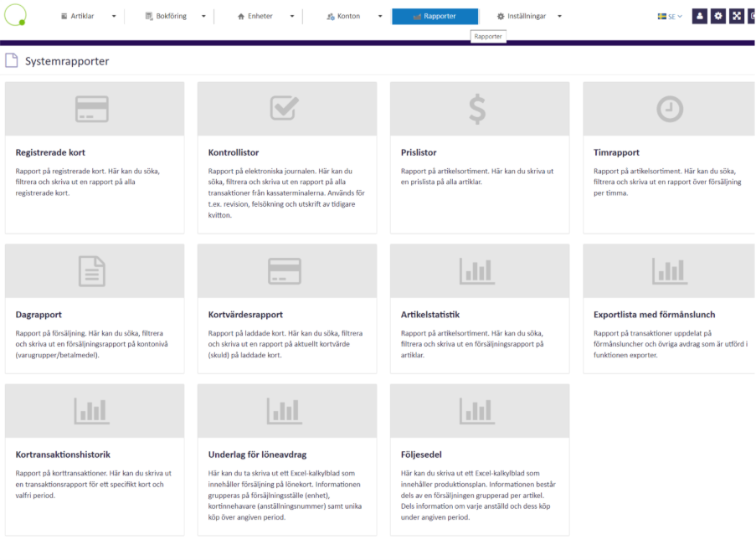Click the credit card icon for Registrerade kort
The height and width of the screenshot is (560, 756).
[95, 109]
